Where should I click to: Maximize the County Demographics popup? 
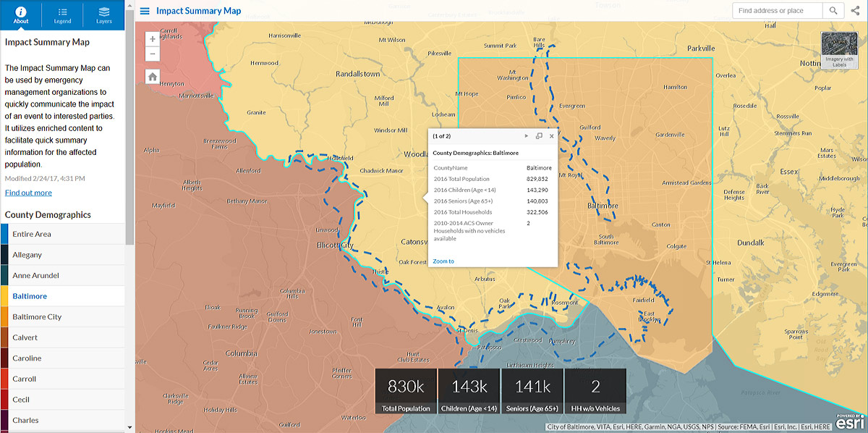coord(539,136)
